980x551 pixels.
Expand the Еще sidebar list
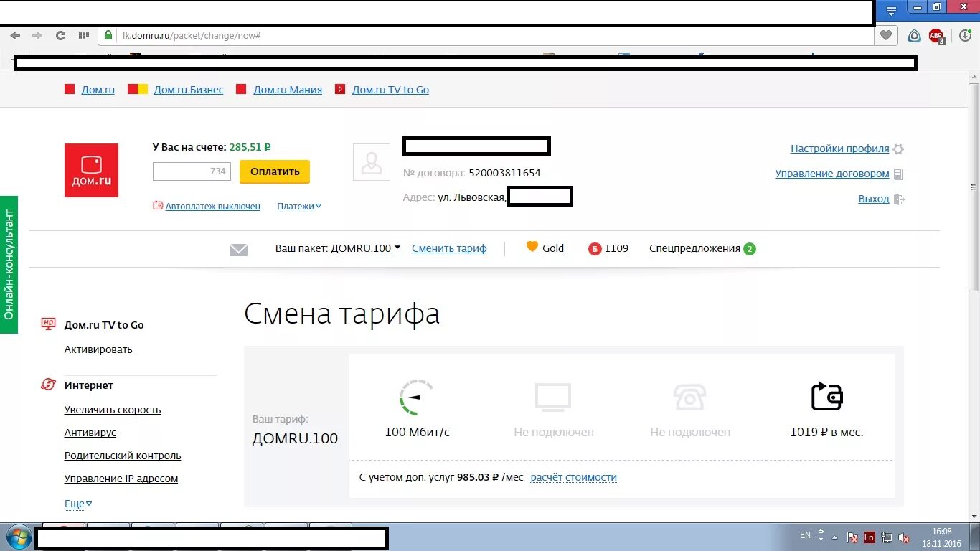tap(78, 504)
